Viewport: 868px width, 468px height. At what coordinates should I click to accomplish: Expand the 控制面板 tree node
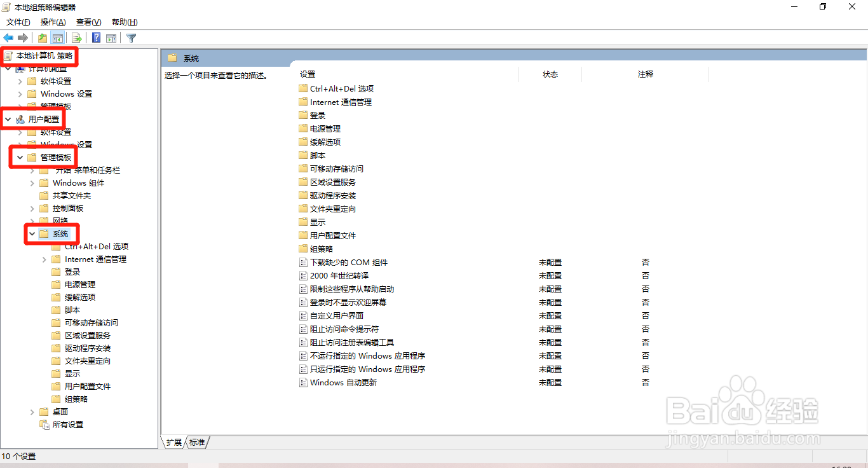[x=32, y=208]
